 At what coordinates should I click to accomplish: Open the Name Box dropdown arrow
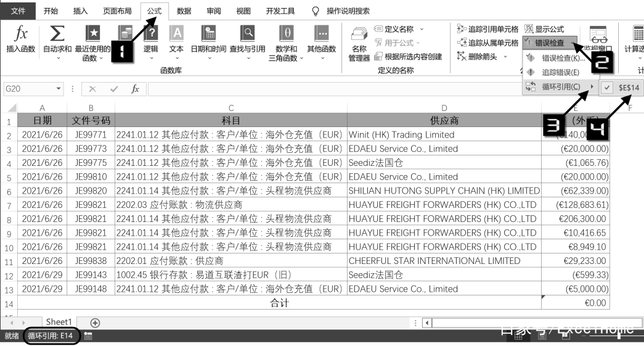pyautogui.click(x=59, y=89)
